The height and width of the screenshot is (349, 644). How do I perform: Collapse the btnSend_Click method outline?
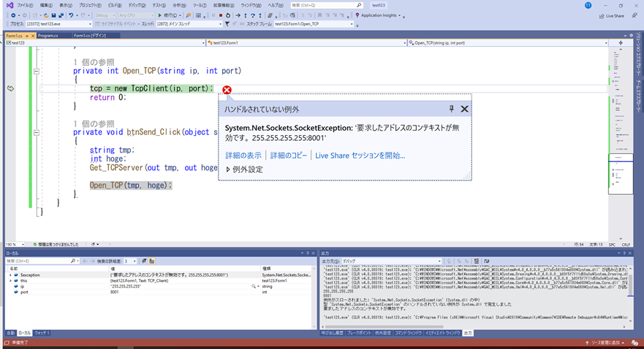pyautogui.click(x=36, y=132)
